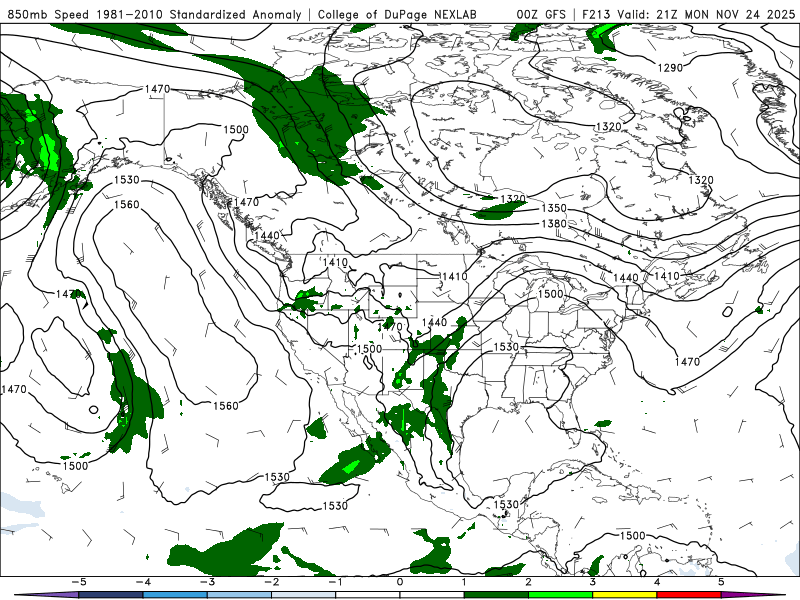Click the '00Z GFS' model run label
The width and height of the screenshot is (800, 600).
tap(541, 14)
